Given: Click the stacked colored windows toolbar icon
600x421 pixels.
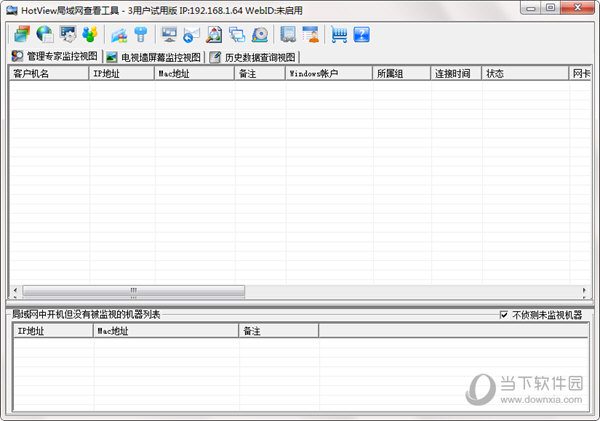Looking at the screenshot, I should coord(22,34).
